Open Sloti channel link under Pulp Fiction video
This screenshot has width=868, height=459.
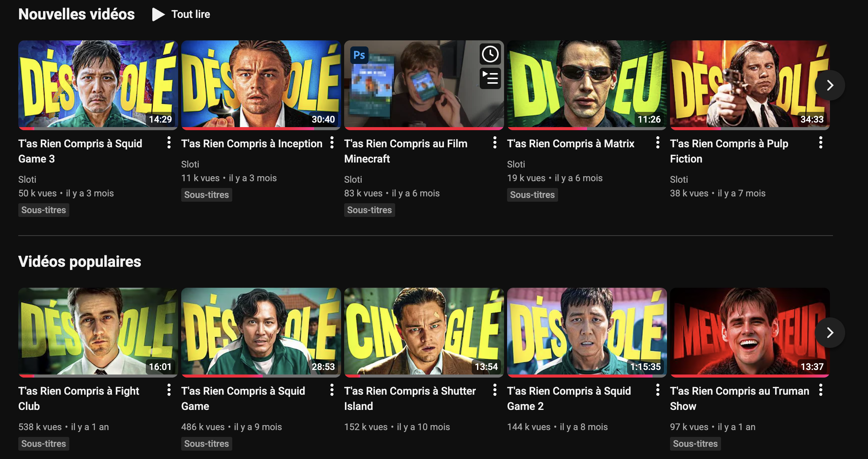click(x=679, y=180)
